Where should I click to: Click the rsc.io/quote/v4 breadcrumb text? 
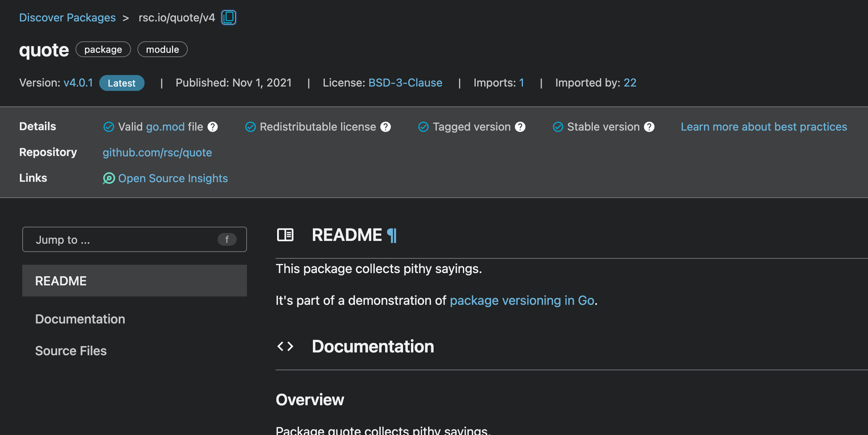point(177,18)
